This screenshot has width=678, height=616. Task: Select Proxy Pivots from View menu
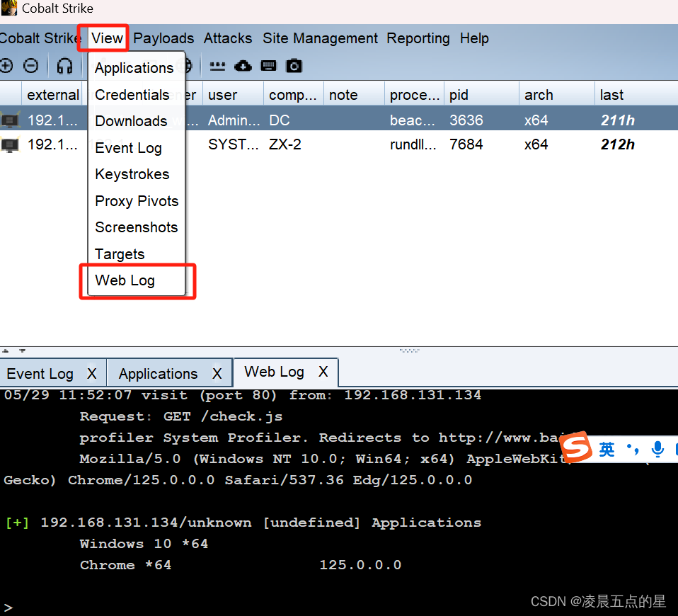(137, 201)
